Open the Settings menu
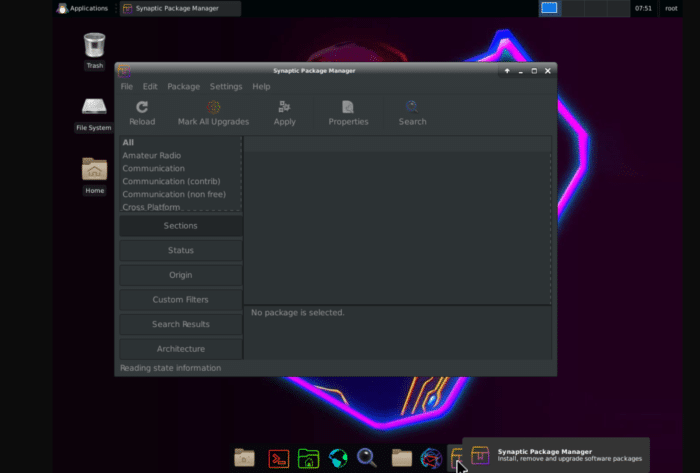This screenshot has width=700, height=473. 226,87
